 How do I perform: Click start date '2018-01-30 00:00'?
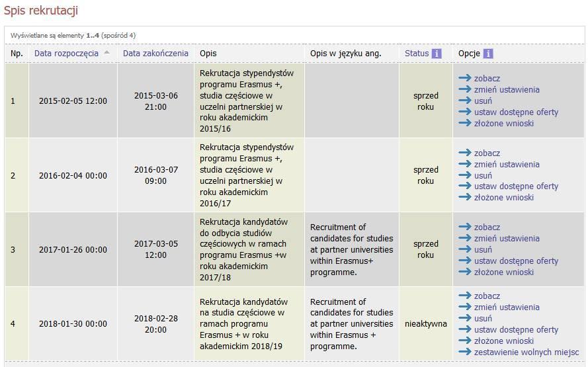73,324
